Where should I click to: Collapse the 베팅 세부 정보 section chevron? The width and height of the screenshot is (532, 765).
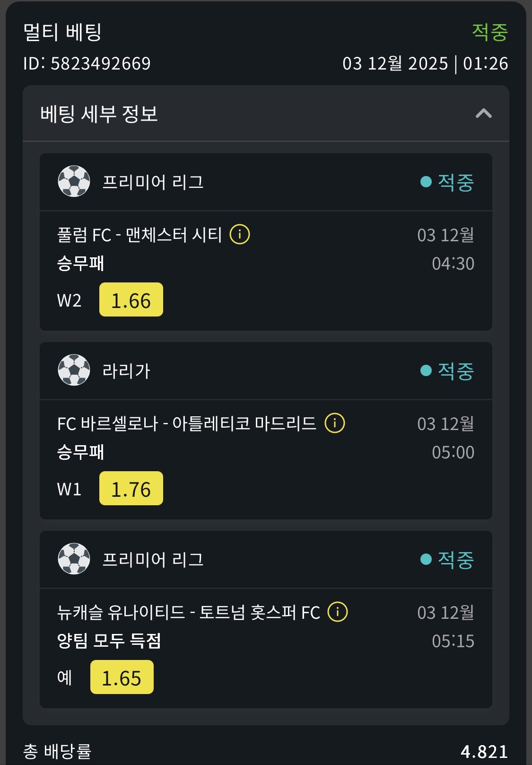tap(483, 114)
